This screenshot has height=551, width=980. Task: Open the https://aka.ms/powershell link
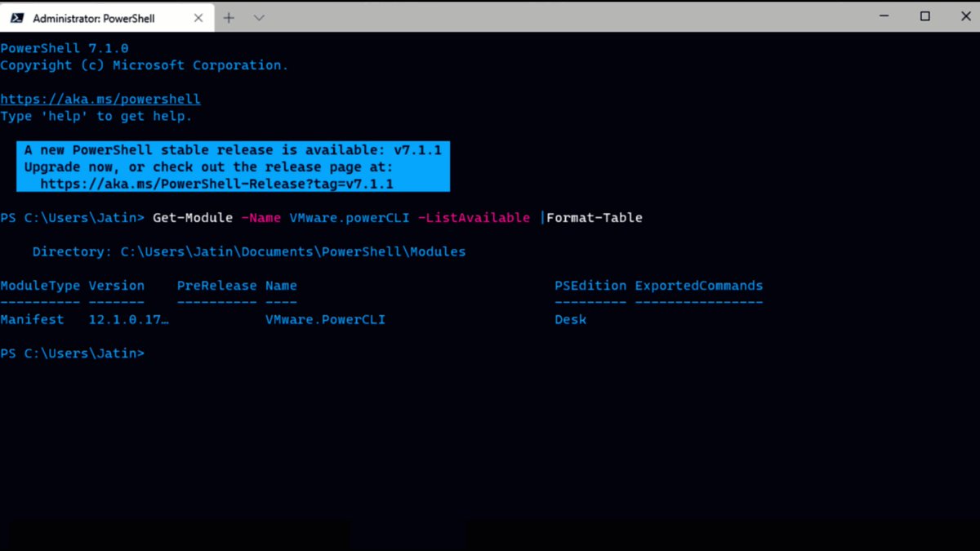coord(100,99)
